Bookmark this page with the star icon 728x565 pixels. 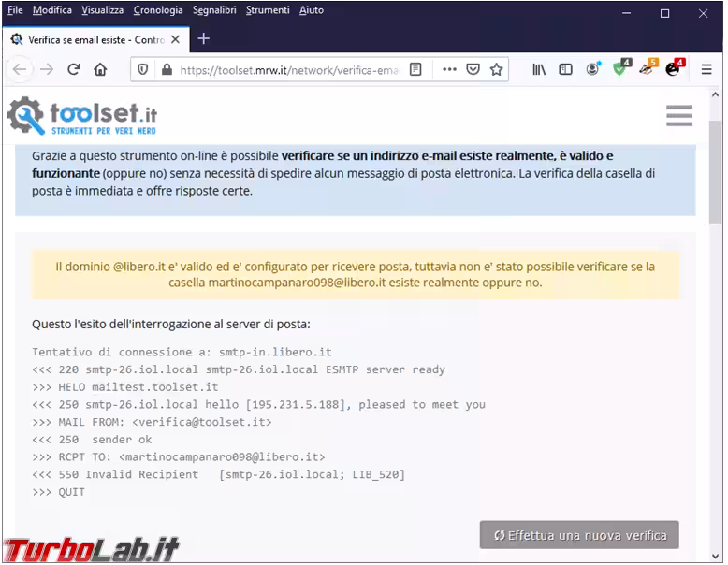(497, 69)
